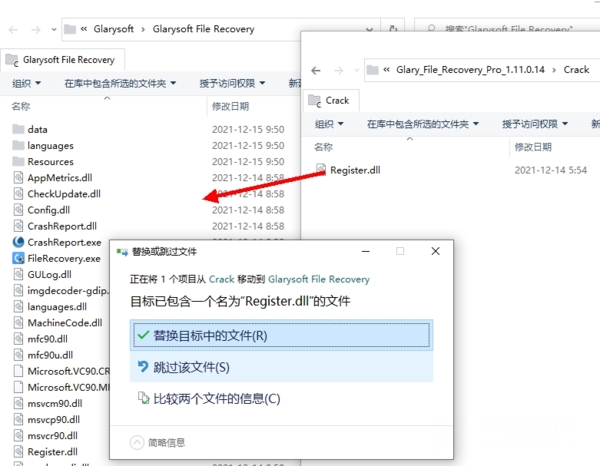
Task: Click Glarysoft File Recovery destination link in dialog
Action: coord(319,279)
